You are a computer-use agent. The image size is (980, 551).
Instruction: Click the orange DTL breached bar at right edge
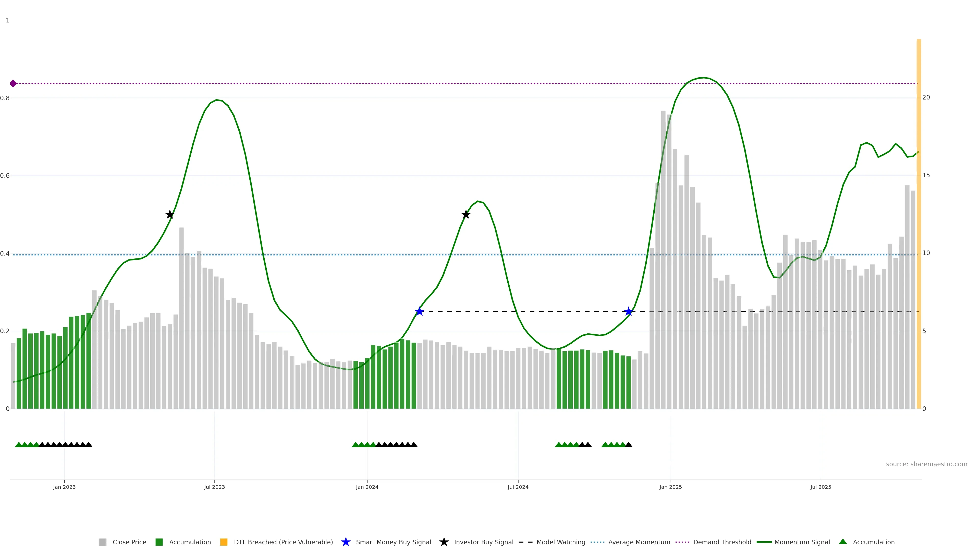point(918,228)
